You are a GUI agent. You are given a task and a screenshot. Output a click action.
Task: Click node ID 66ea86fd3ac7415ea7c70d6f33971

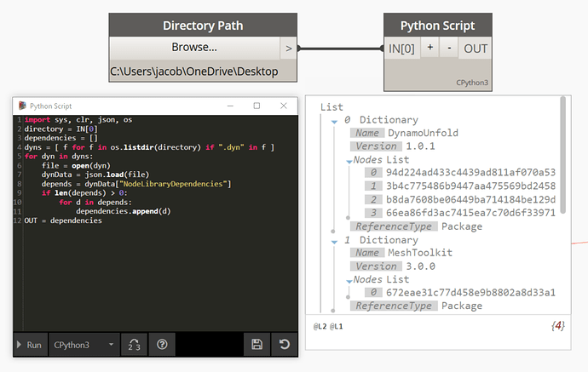point(470,213)
